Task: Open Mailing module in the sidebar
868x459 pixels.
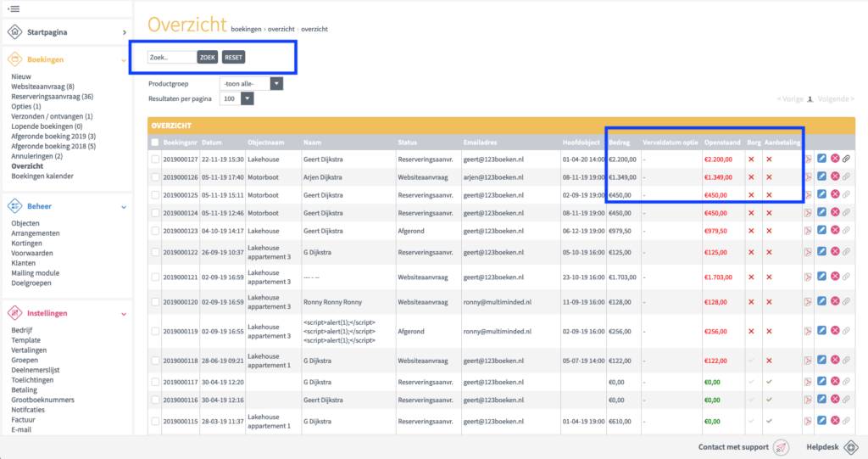Action: (36, 273)
